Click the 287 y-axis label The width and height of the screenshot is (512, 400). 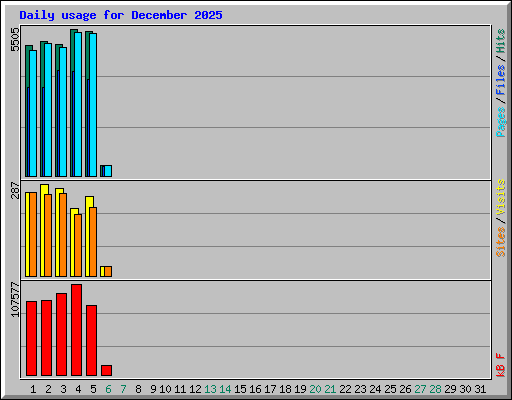[x=15, y=190]
